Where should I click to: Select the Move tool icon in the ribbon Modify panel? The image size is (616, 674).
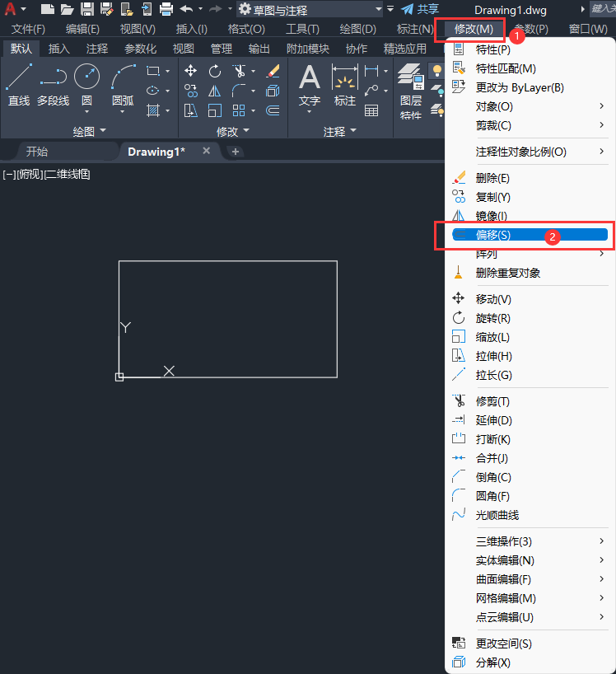191,71
